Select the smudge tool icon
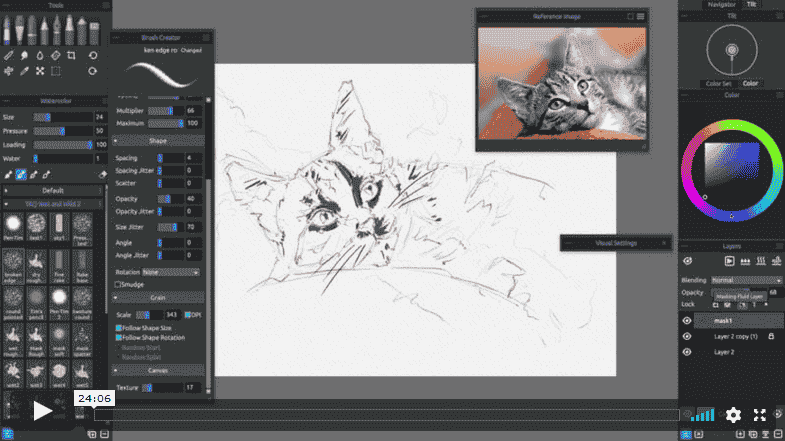Viewport: 785px width, 441px height. click(x=24, y=56)
